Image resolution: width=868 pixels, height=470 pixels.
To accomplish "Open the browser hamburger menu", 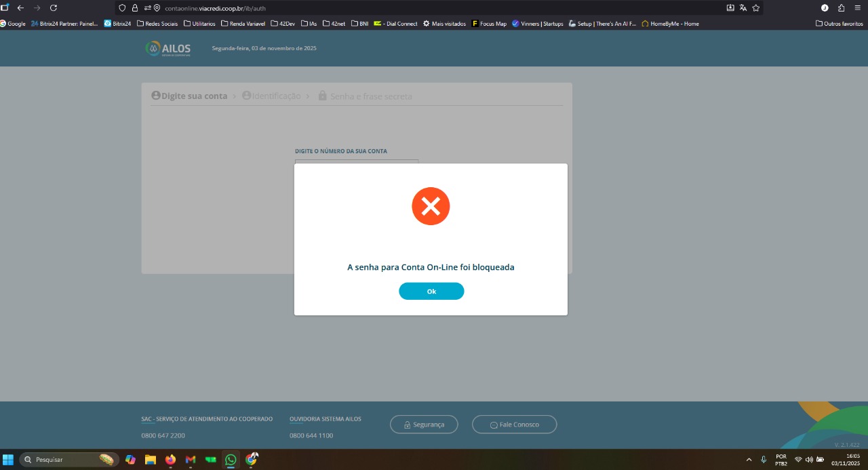I will [x=857, y=8].
